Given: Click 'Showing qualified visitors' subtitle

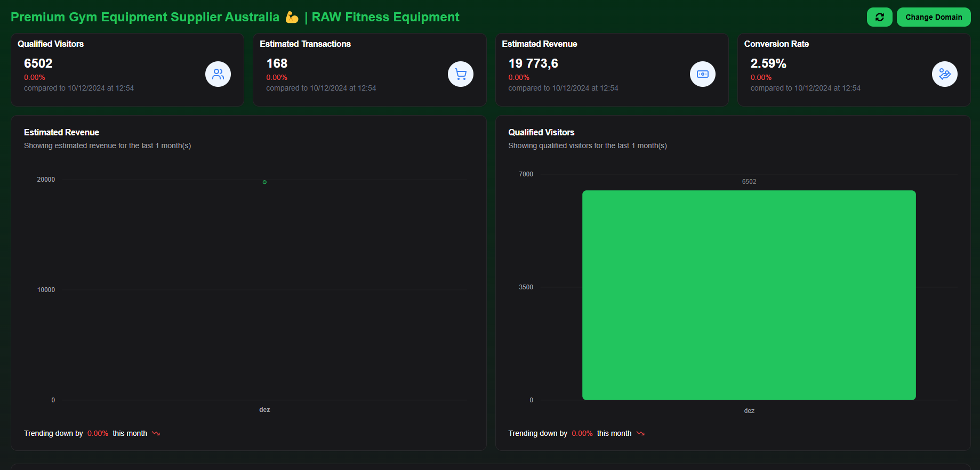Looking at the screenshot, I should coord(588,145).
